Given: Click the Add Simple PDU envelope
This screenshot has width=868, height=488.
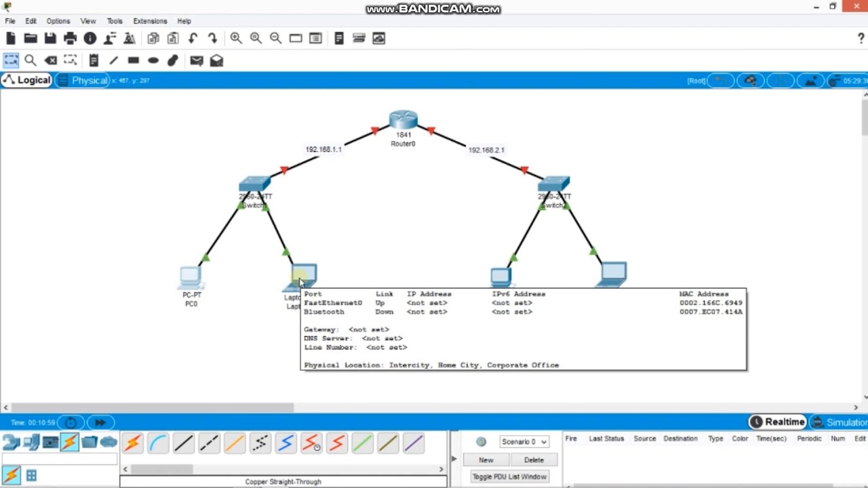Looking at the screenshot, I should [x=197, y=61].
